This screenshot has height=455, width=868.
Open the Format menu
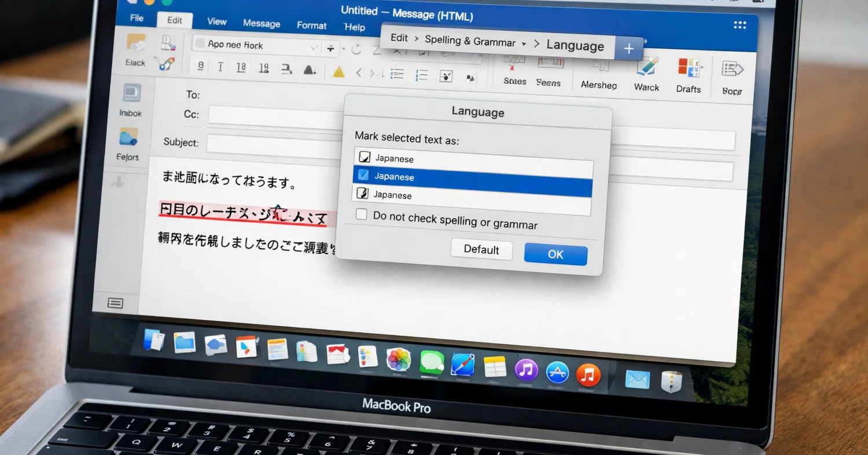(x=312, y=26)
